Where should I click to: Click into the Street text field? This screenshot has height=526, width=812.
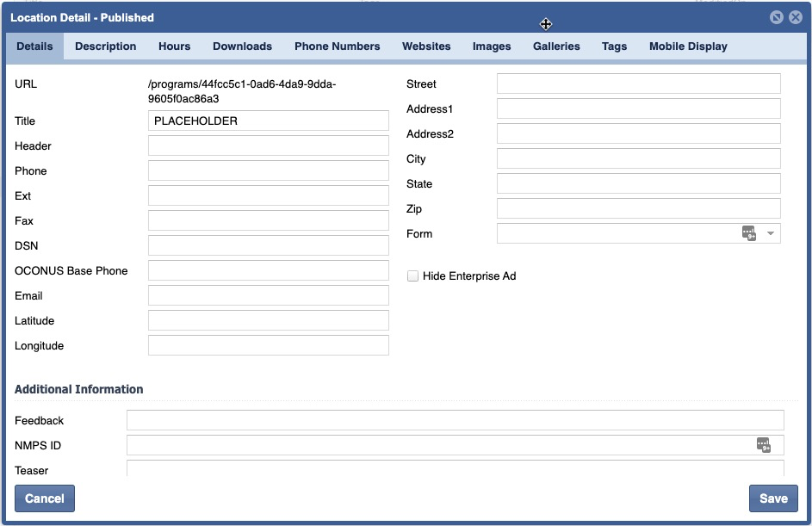[x=638, y=84]
